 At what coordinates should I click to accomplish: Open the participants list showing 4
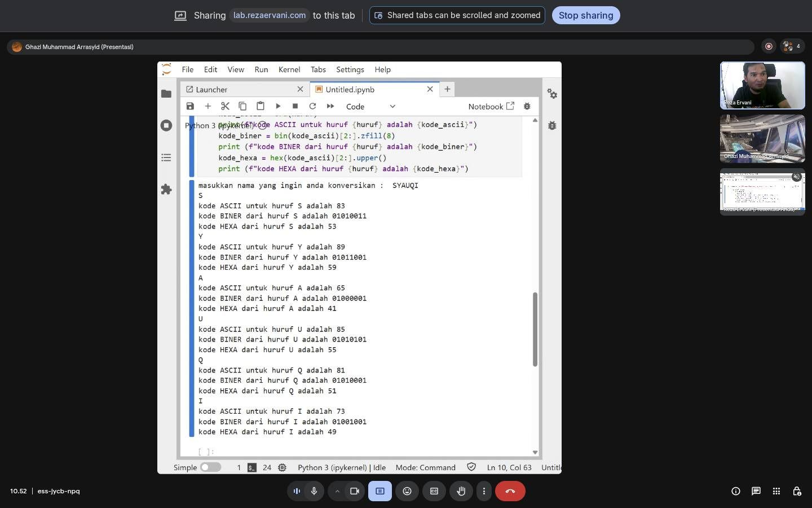pos(792,46)
